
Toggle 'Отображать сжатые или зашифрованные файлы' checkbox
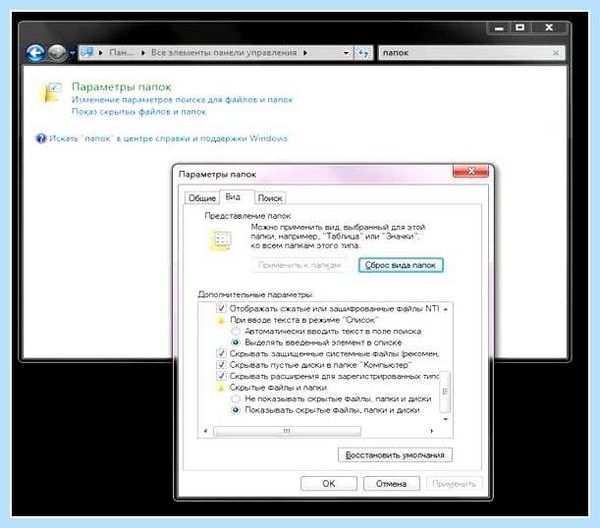click(221, 308)
